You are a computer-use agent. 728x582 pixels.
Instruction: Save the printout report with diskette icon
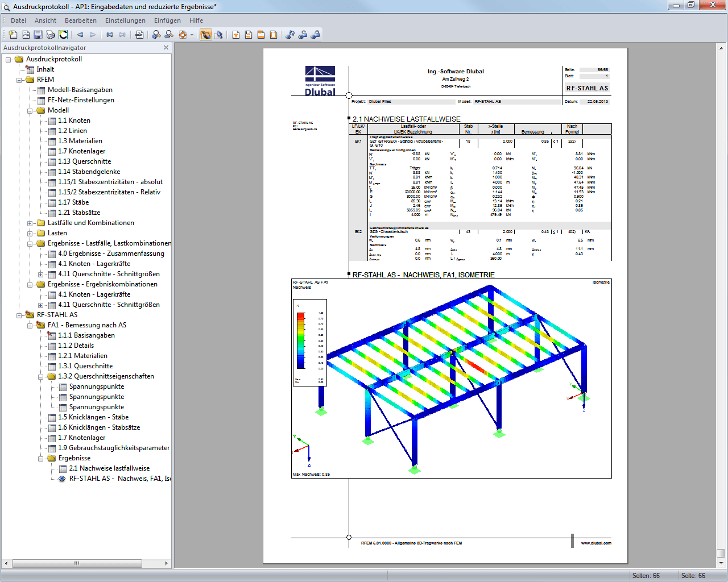click(x=38, y=35)
